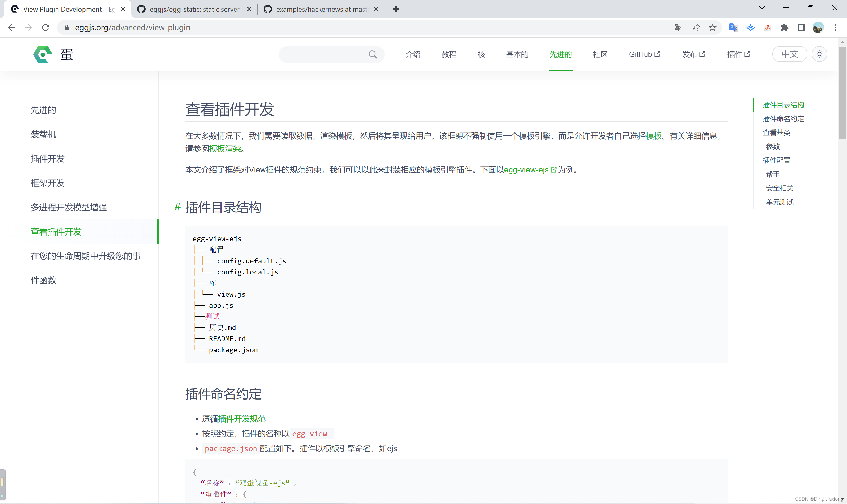Select 多进程开发模型增强 in the sidebar
Screen dimensions: 847x504
coord(69,207)
